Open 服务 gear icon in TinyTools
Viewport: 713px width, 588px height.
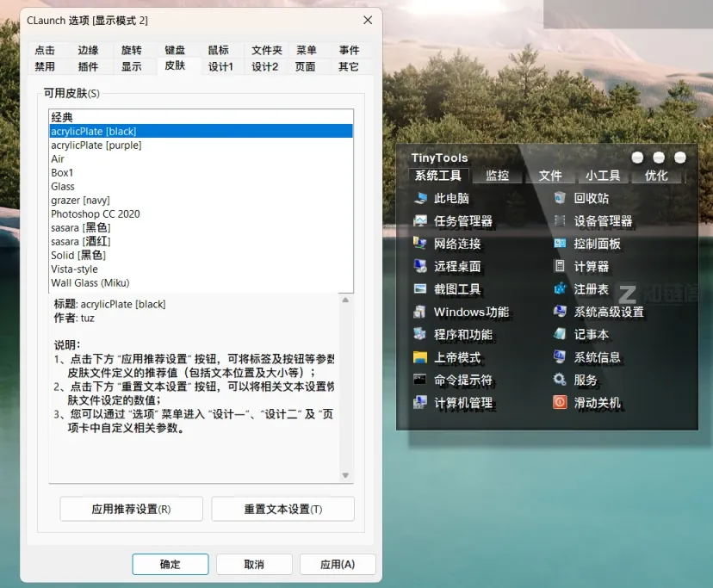[560, 380]
